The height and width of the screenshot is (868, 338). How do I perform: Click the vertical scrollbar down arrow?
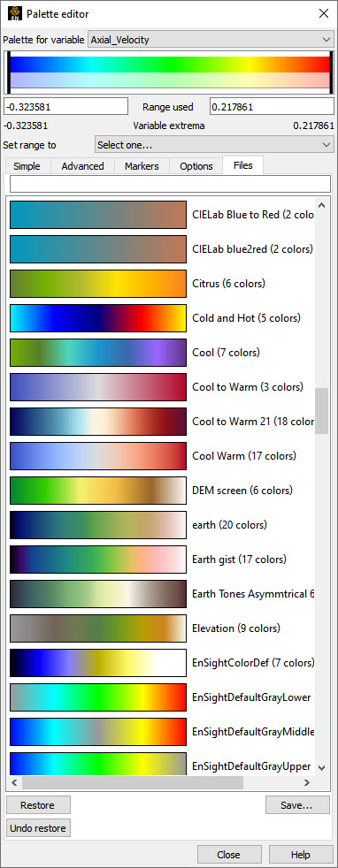(x=322, y=768)
